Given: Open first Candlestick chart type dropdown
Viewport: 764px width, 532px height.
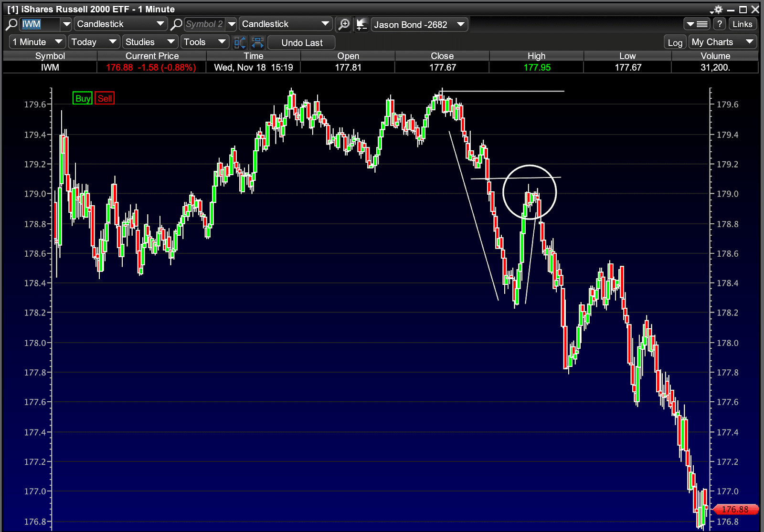Looking at the screenshot, I should [x=120, y=24].
